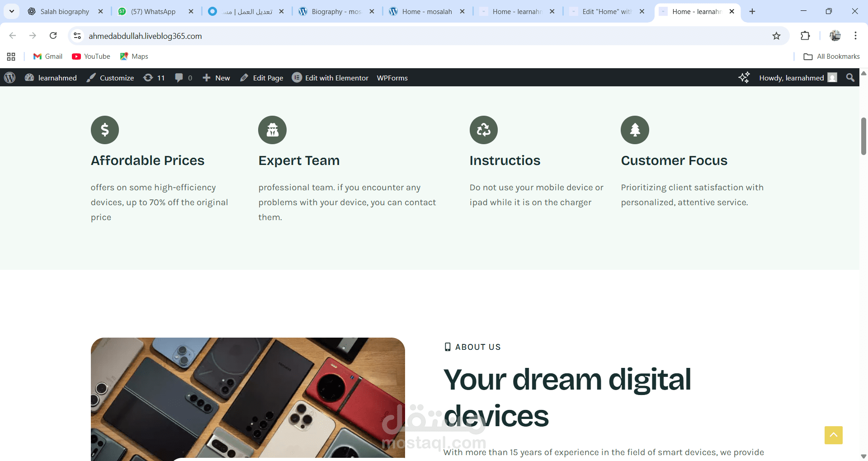
Task: Expand the tab search dropdown arrow
Action: (12, 11)
